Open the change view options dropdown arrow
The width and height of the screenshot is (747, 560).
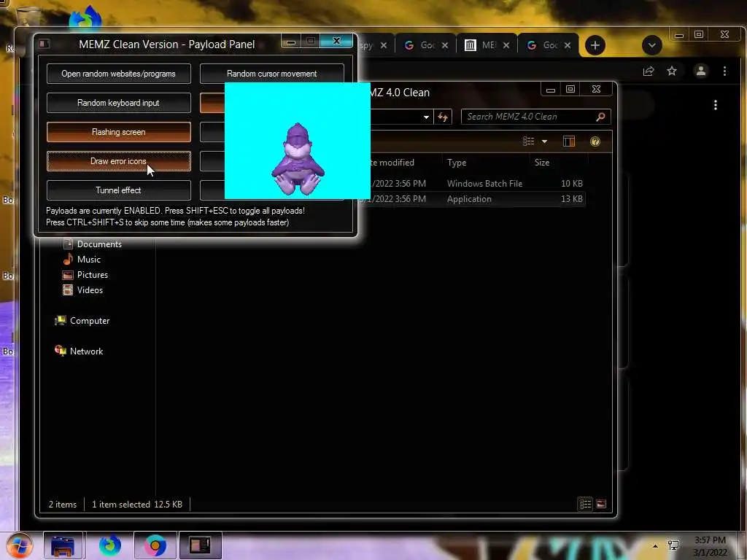click(x=544, y=141)
